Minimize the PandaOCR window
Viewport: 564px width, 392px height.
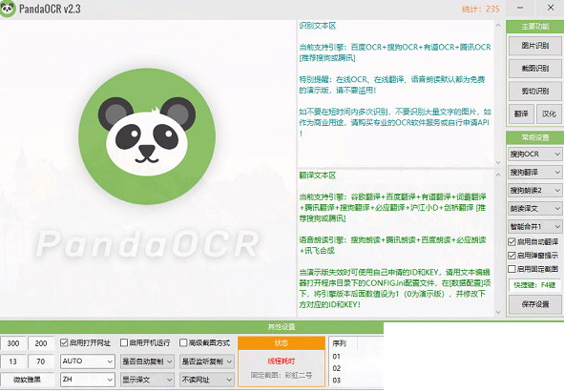[520, 8]
